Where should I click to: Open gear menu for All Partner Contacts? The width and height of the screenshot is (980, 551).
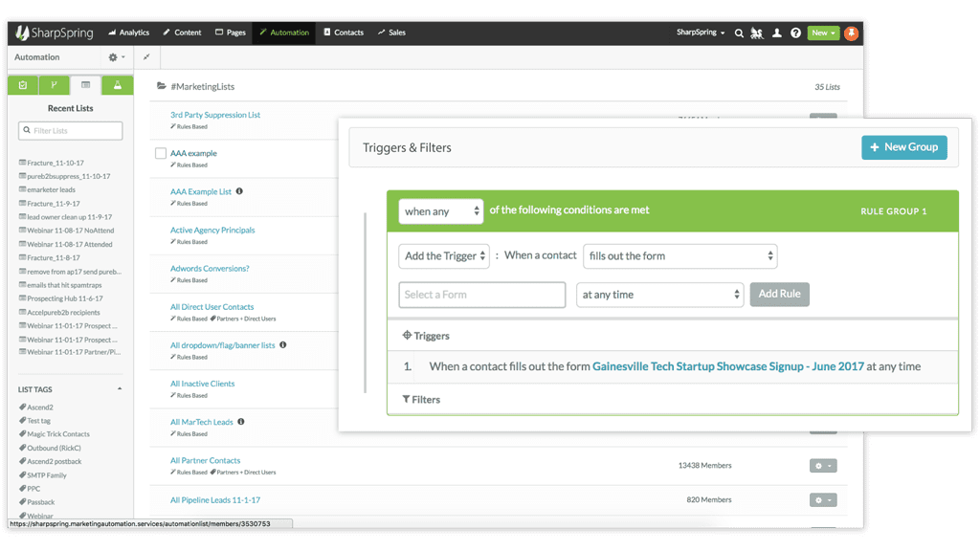823,466
